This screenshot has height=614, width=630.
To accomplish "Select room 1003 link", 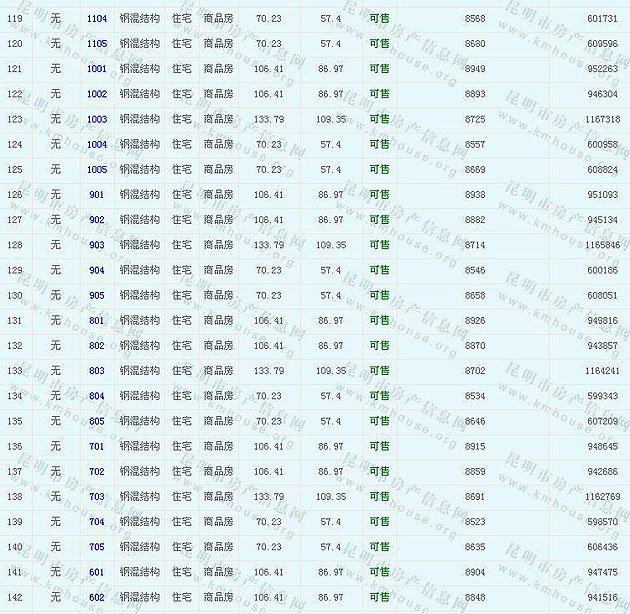I will 97,119.
